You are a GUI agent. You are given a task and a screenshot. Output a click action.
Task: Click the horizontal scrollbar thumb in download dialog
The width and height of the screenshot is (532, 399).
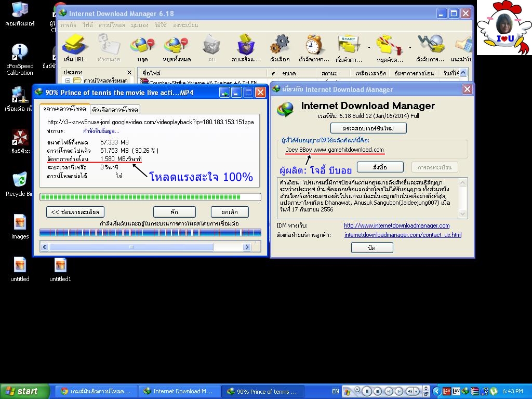point(131,247)
